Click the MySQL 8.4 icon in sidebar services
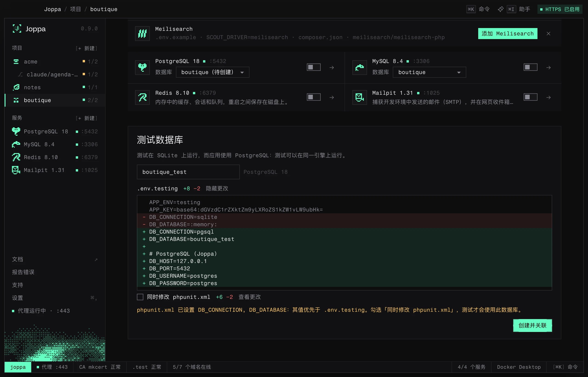This screenshot has width=588, height=377. click(16, 144)
